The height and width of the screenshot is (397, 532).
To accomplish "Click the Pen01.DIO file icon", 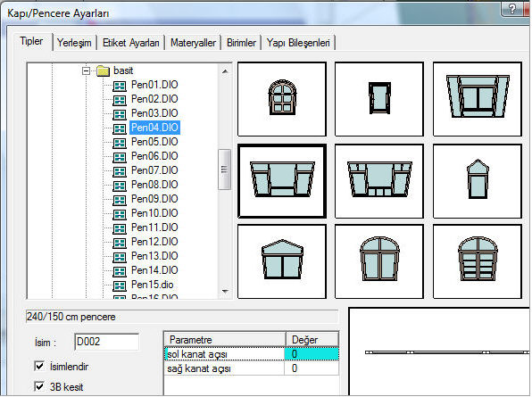I will [x=119, y=86].
